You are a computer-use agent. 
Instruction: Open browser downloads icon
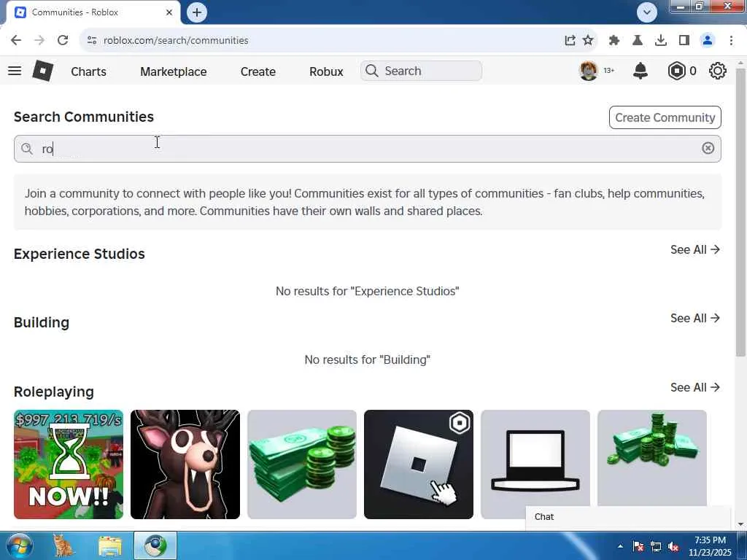[661, 41]
